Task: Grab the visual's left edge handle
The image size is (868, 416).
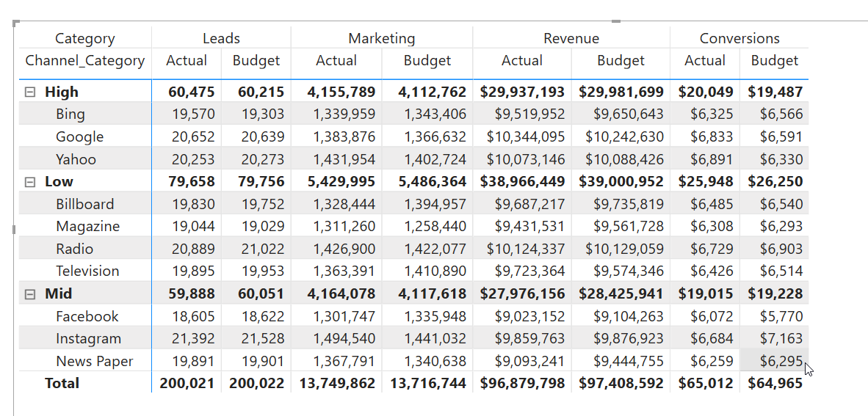Action: point(15,229)
